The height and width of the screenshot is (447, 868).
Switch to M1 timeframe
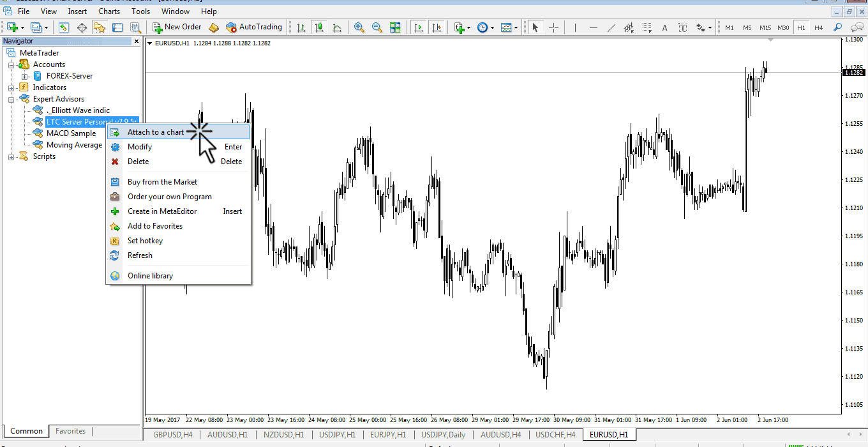click(730, 27)
